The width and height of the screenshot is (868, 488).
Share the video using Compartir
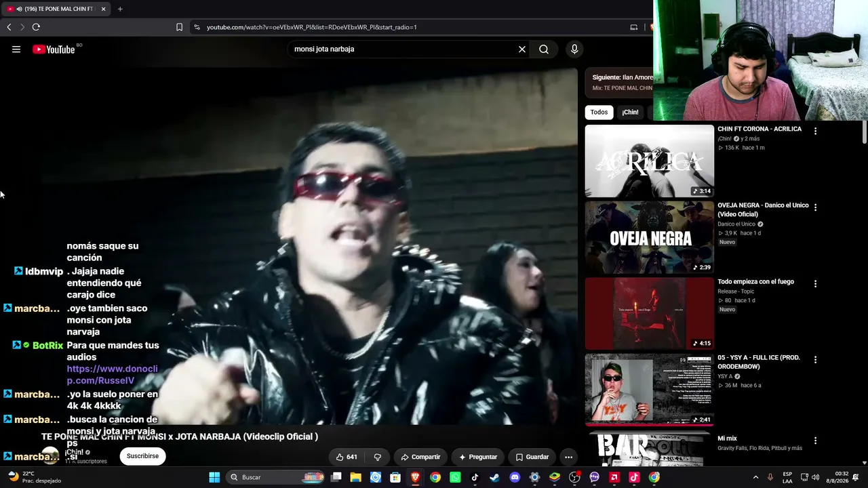pyautogui.click(x=420, y=457)
